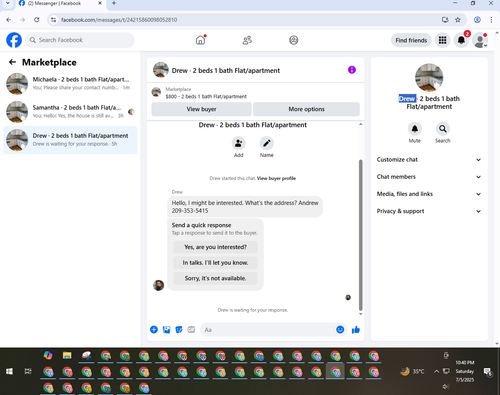Open Windows Start button

pyautogui.click(x=9, y=371)
